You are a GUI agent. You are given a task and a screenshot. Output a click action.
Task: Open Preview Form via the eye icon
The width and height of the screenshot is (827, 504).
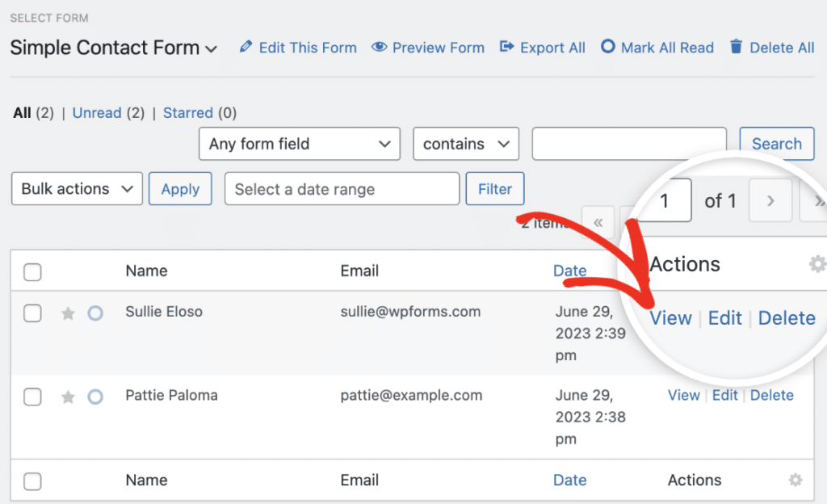[379, 48]
